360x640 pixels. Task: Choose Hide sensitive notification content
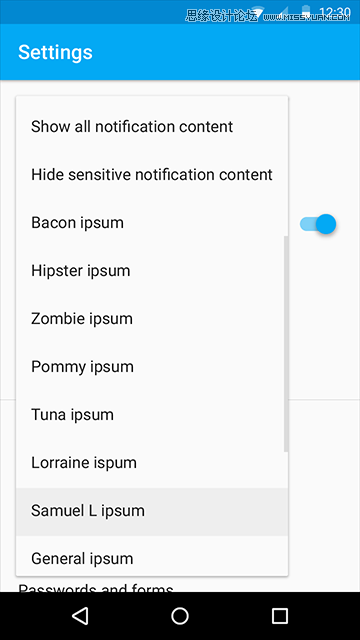(x=152, y=175)
